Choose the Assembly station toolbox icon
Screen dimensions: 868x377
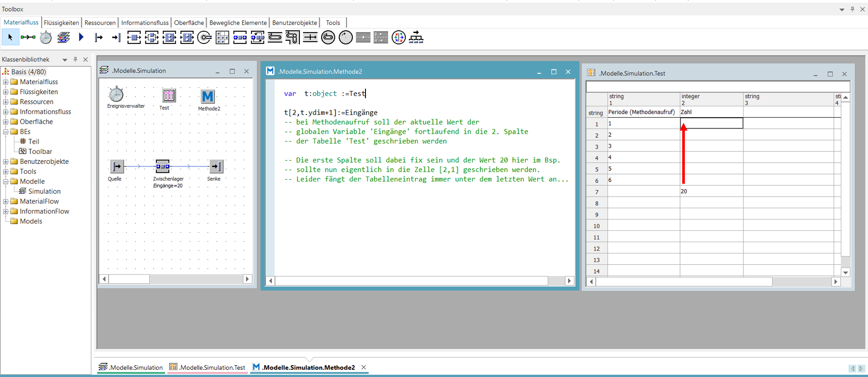[169, 38]
